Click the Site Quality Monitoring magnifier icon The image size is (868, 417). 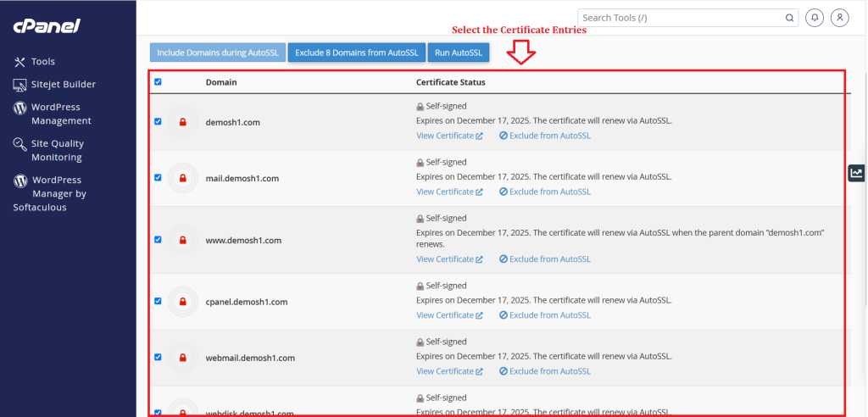coord(20,145)
